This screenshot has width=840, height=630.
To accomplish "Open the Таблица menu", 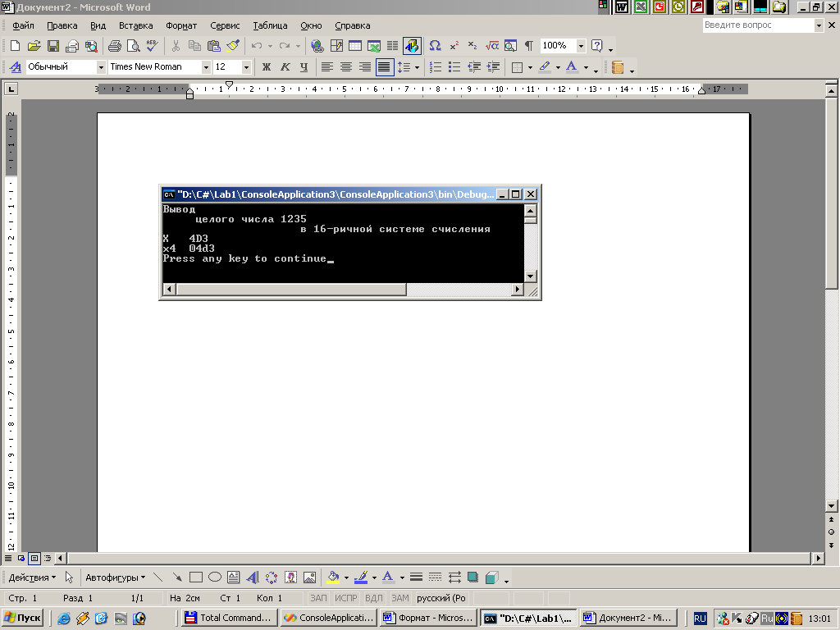I will click(x=270, y=25).
